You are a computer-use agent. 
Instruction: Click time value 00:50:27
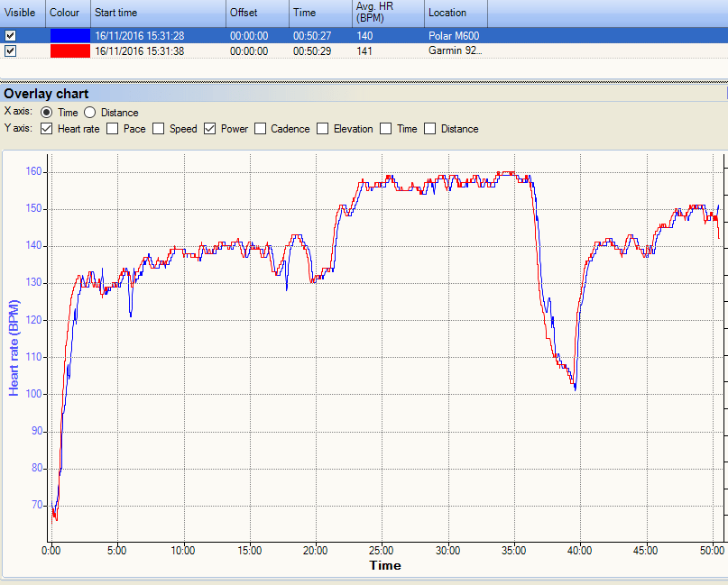click(x=312, y=36)
